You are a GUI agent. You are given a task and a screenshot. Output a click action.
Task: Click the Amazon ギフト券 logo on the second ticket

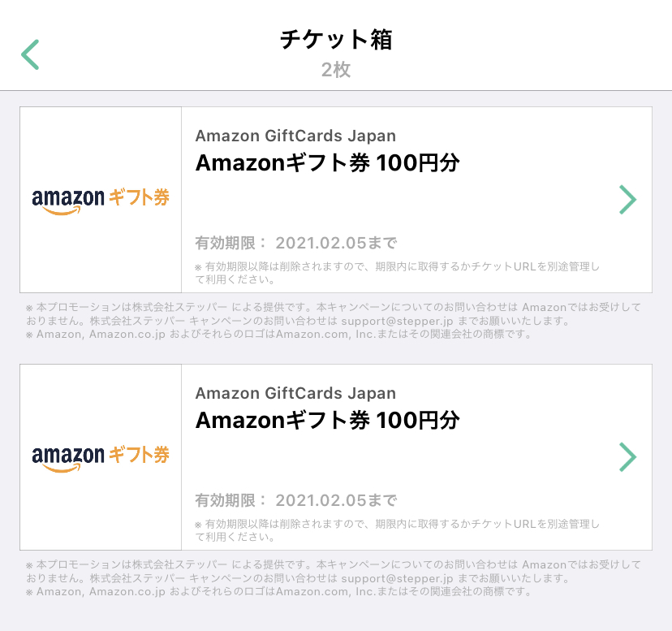click(101, 456)
